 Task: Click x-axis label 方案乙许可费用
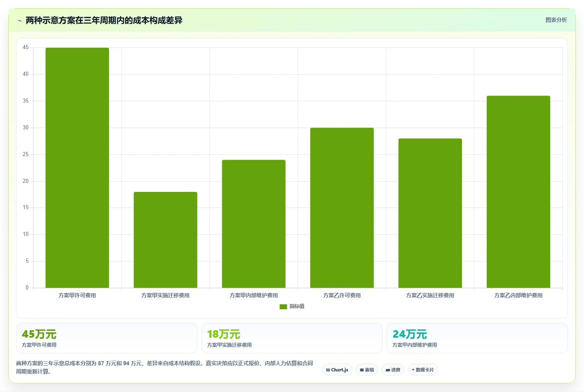pos(342,296)
